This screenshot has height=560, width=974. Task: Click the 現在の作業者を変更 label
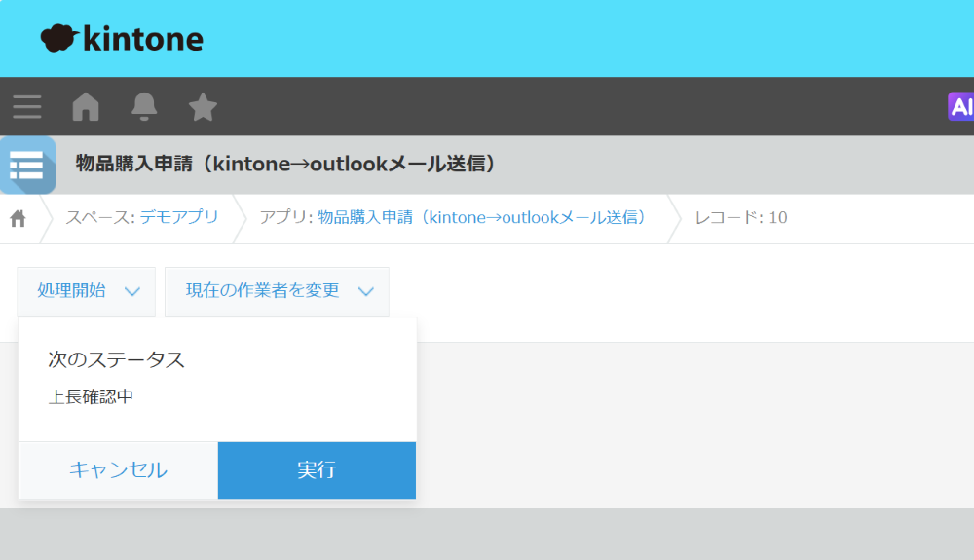pyautogui.click(x=262, y=290)
